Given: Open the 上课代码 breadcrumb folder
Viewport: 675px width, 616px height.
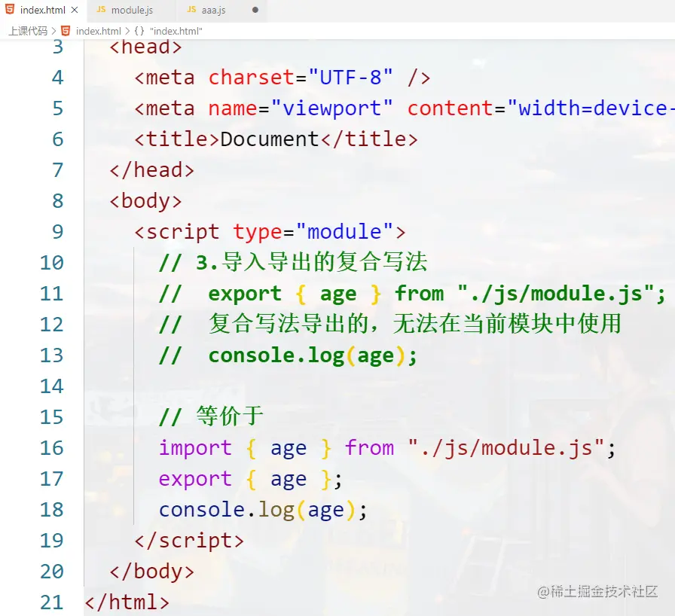Looking at the screenshot, I should 28,31.
